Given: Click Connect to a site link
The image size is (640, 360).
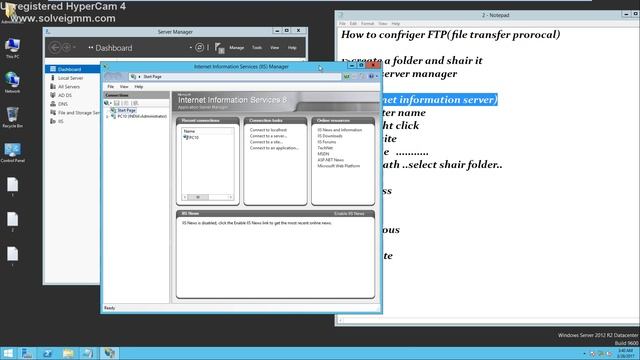Looking at the screenshot, I should coord(266,142).
